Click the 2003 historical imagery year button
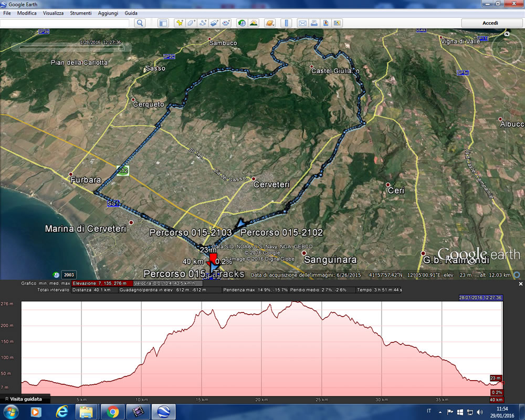Screen dimensions: 525x420 point(69,275)
